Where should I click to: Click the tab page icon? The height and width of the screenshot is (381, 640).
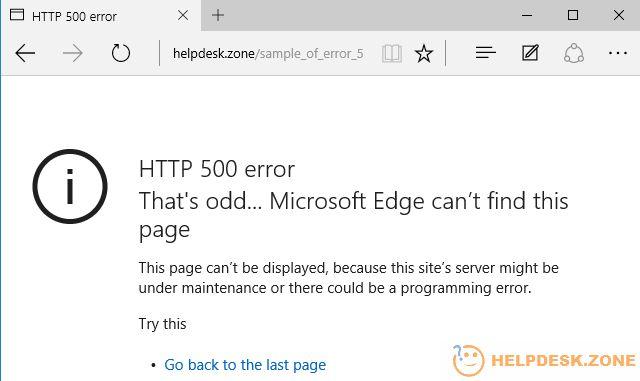pos(17,15)
